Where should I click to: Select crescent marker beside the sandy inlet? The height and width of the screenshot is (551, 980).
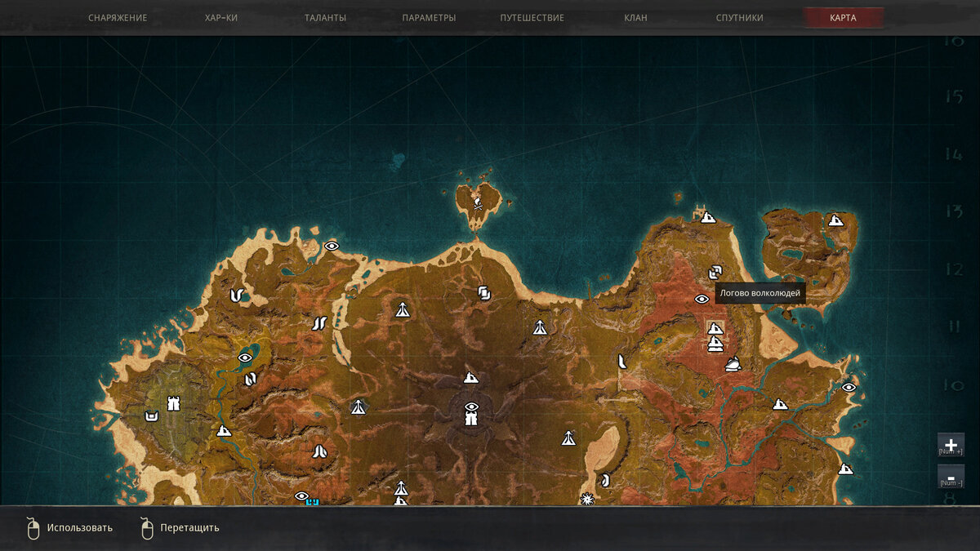(605, 480)
